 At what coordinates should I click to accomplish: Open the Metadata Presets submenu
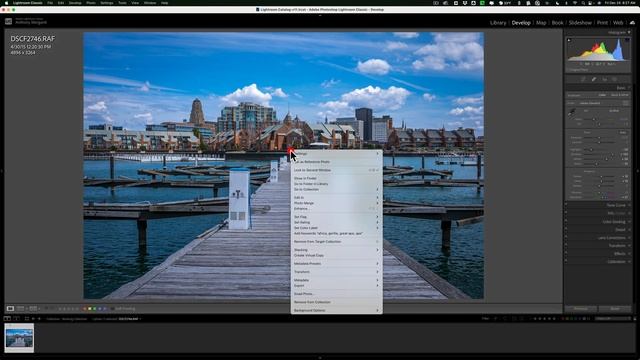pyautogui.click(x=336, y=264)
